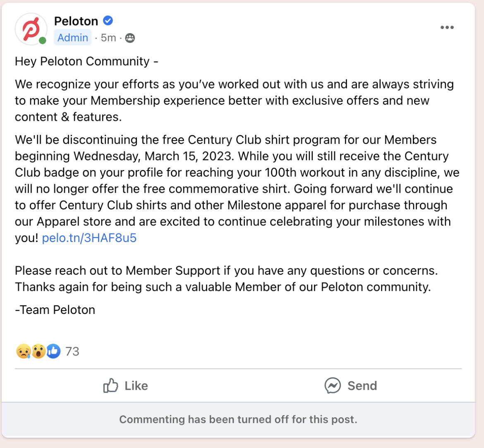Open the post via 5m timestamp
The height and width of the screenshot is (448, 484).
(108, 38)
